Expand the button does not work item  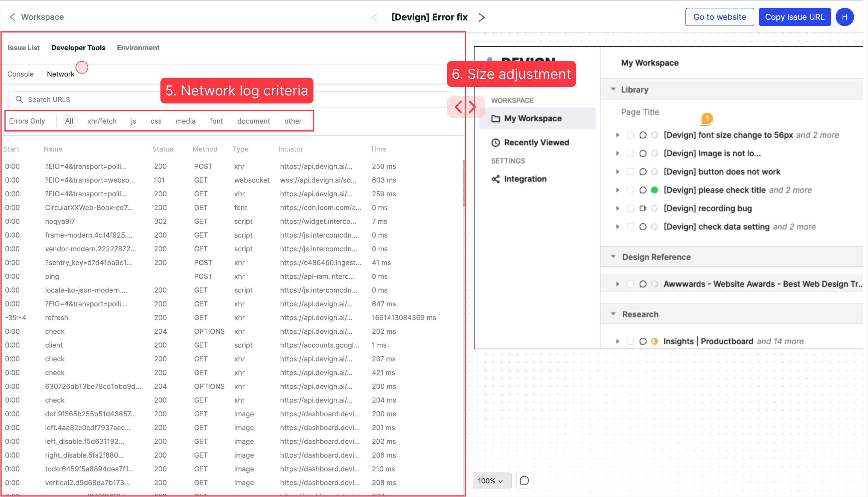[x=617, y=172]
